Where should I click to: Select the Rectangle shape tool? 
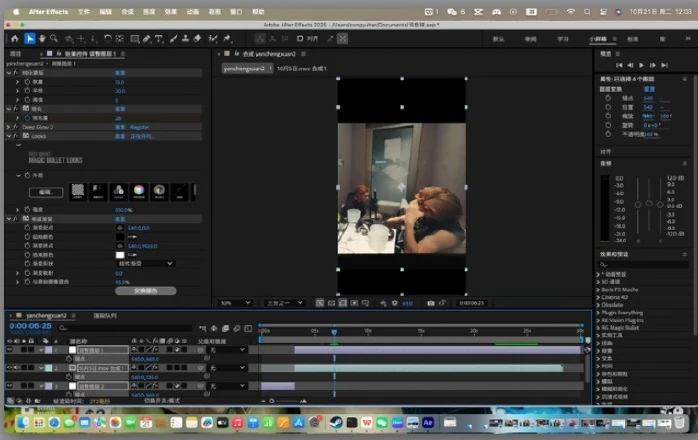[x=134, y=39]
